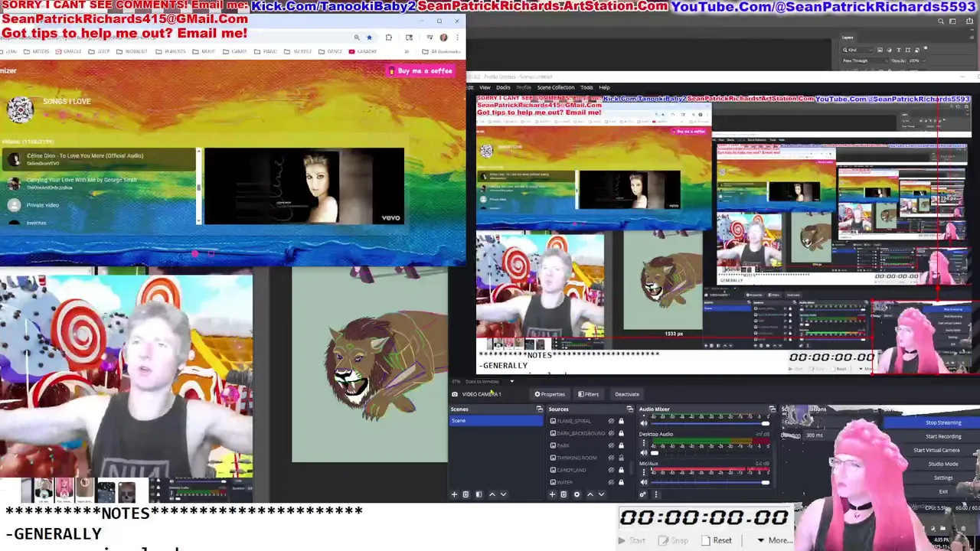Click the Chrome bookmark star icon
980x551 pixels.
(x=369, y=37)
